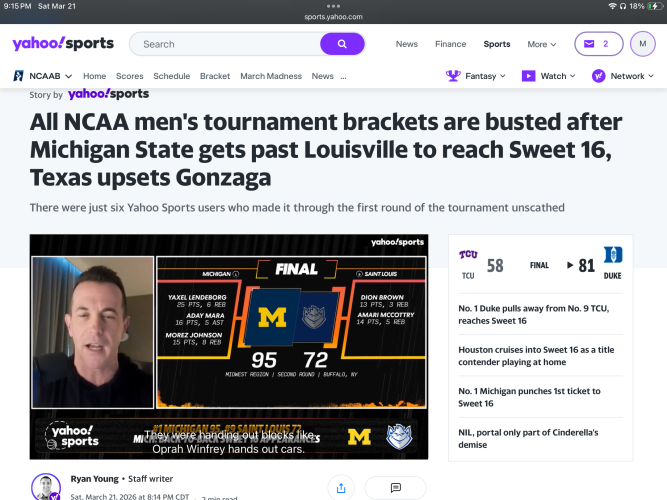Open the Finance link in header

pyautogui.click(x=451, y=44)
